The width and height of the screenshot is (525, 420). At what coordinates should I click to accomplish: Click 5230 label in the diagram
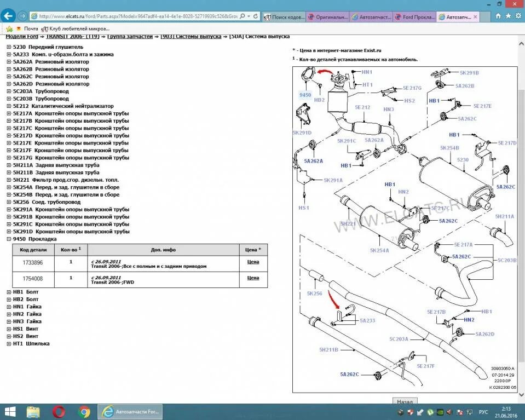[463, 160]
